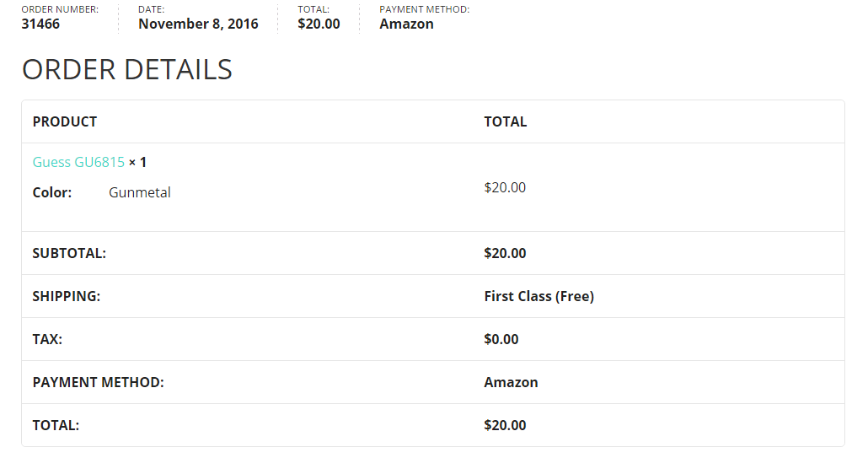The image size is (868, 458).
Task: Select the First Class (Free) shipping text
Action: tap(538, 296)
